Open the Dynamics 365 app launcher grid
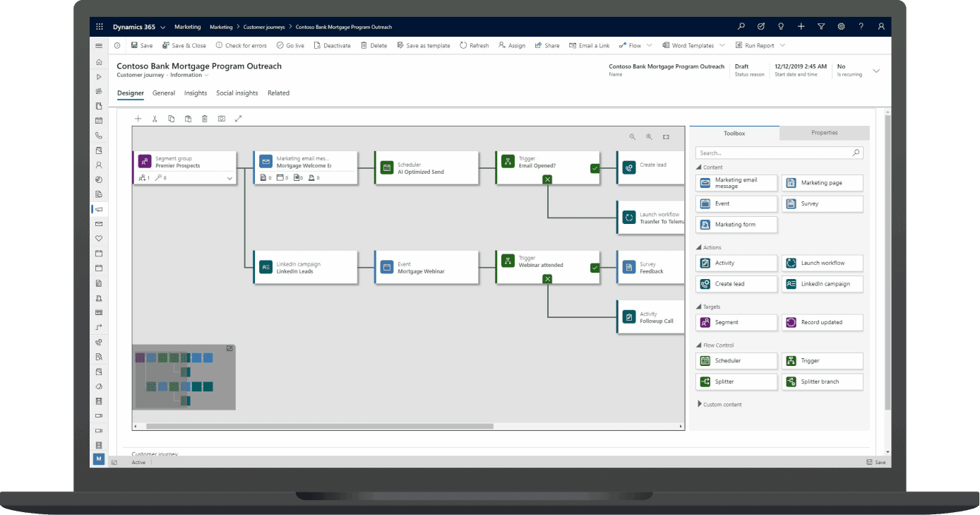Screen dimensions: 980x515 (x=99, y=27)
